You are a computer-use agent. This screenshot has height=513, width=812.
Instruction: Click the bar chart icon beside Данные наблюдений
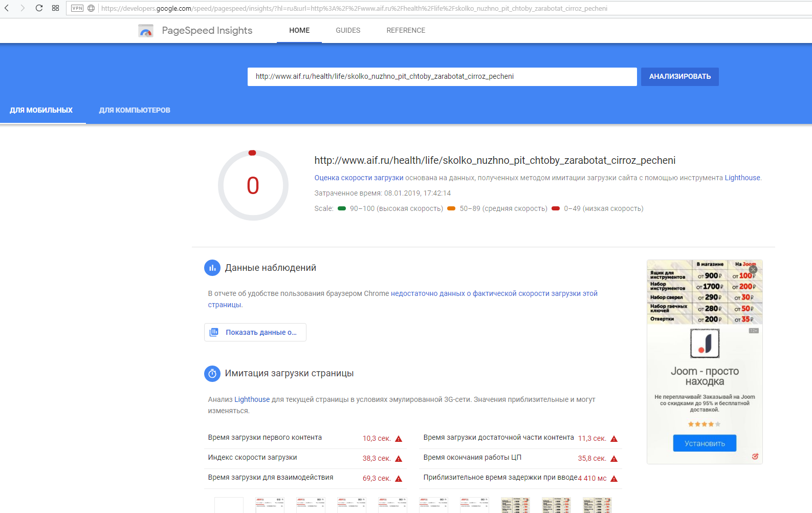[x=212, y=268]
